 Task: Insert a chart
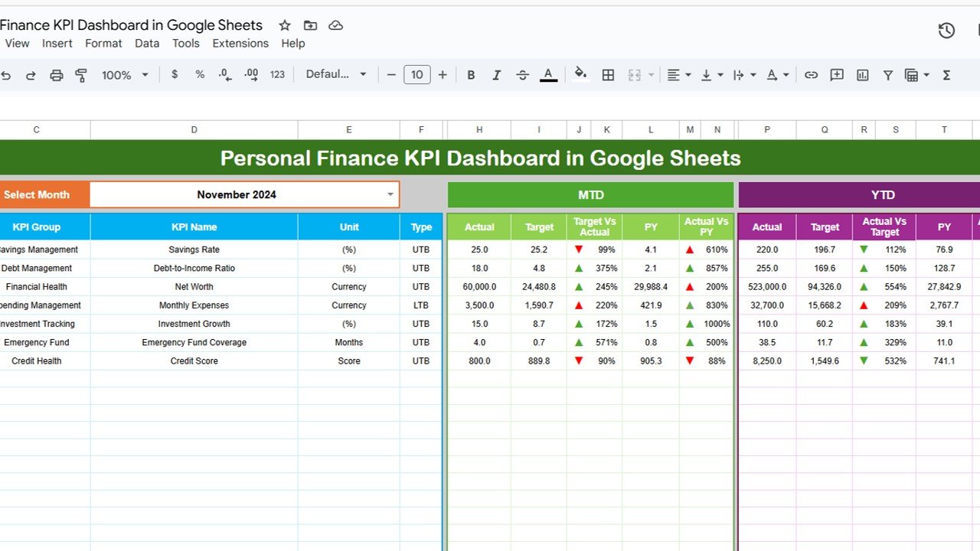pyautogui.click(x=863, y=75)
